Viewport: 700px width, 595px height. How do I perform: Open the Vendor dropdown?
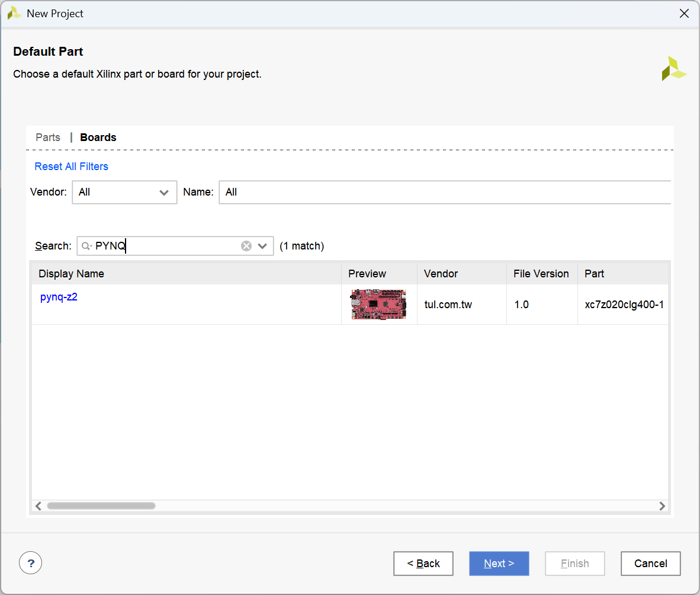(124, 192)
